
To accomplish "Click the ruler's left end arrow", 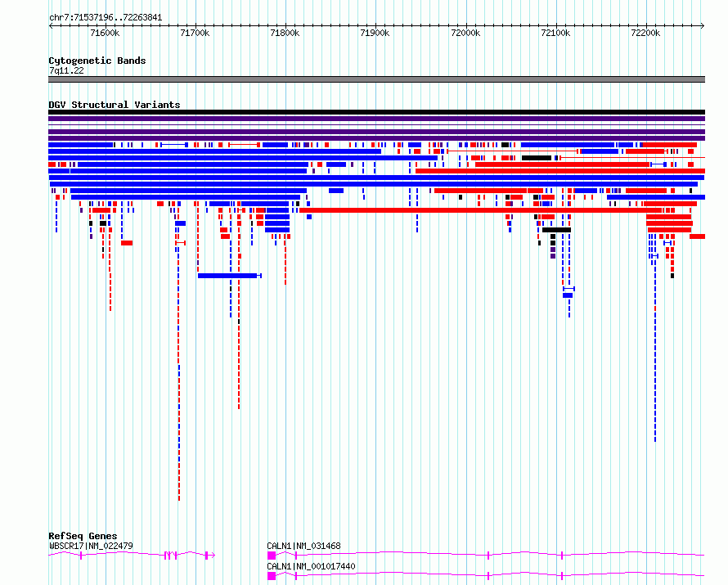I will click(x=51, y=26).
